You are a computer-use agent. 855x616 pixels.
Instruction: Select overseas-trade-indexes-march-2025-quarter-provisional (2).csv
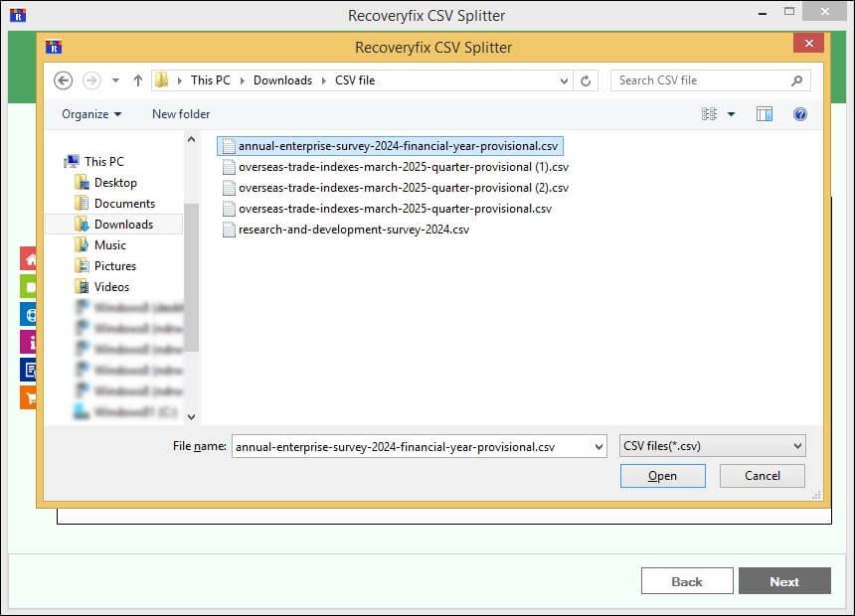click(x=396, y=188)
